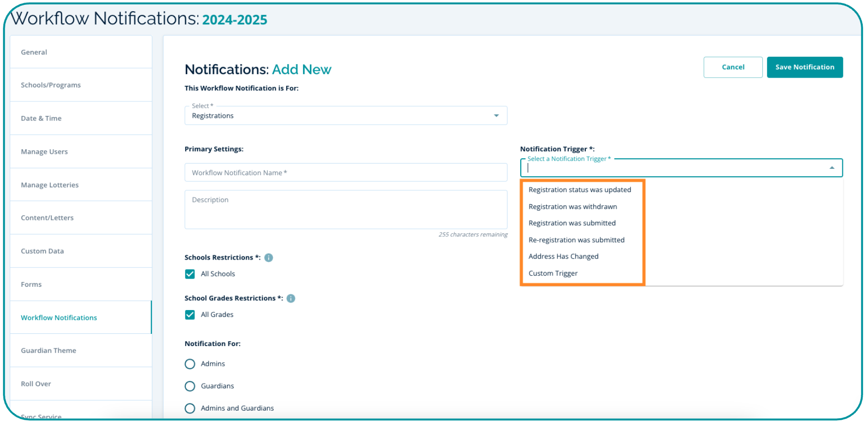This screenshot has height=428, width=868.
Task: Select 'Custom Trigger' from the list
Action: pyautogui.click(x=553, y=273)
